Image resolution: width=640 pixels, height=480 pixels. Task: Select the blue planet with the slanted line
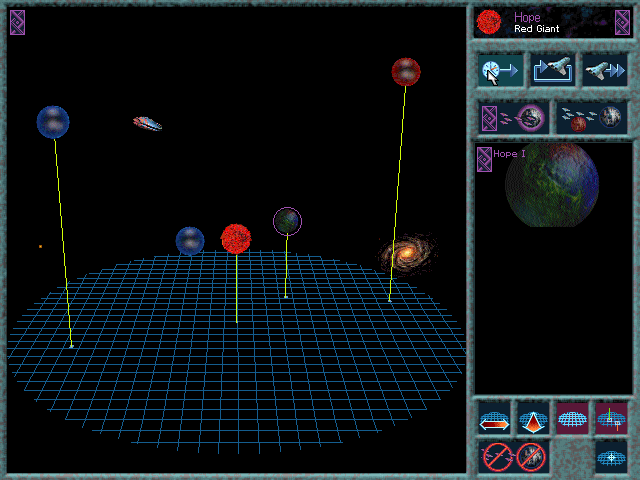pyautogui.click(x=53, y=122)
